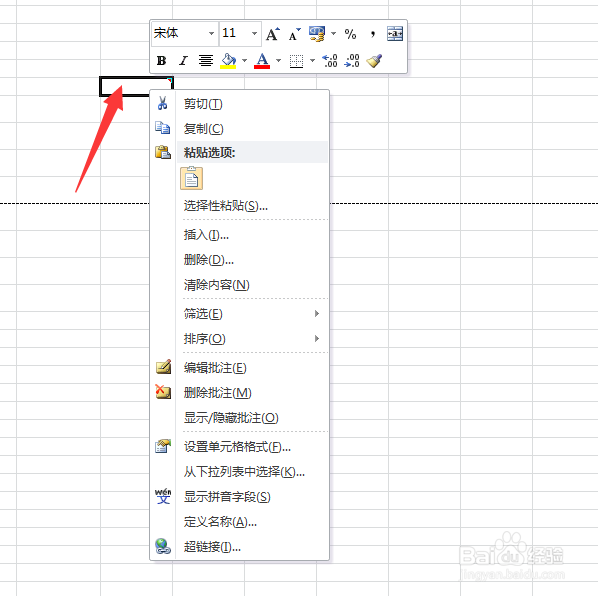Click the Decrease Font Size icon
Image resolution: width=598 pixels, height=596 pixels.
tap(294, 34)
